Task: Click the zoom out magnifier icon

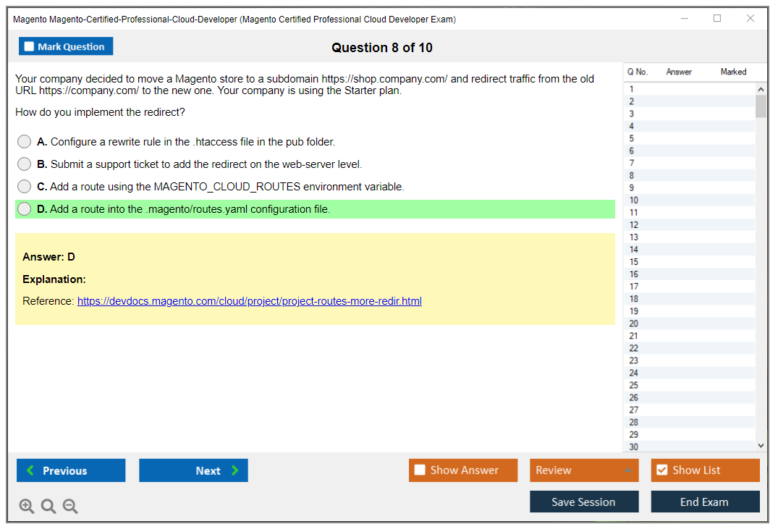Action: pos(70,507)
